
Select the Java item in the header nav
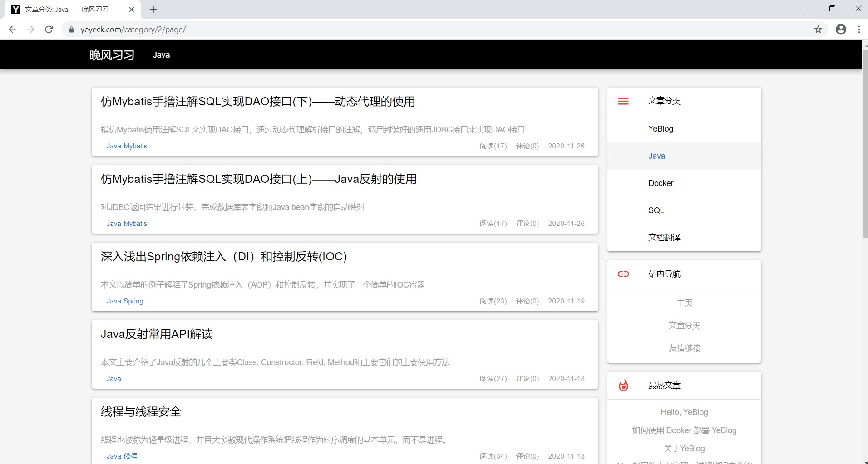coord(161,55)
